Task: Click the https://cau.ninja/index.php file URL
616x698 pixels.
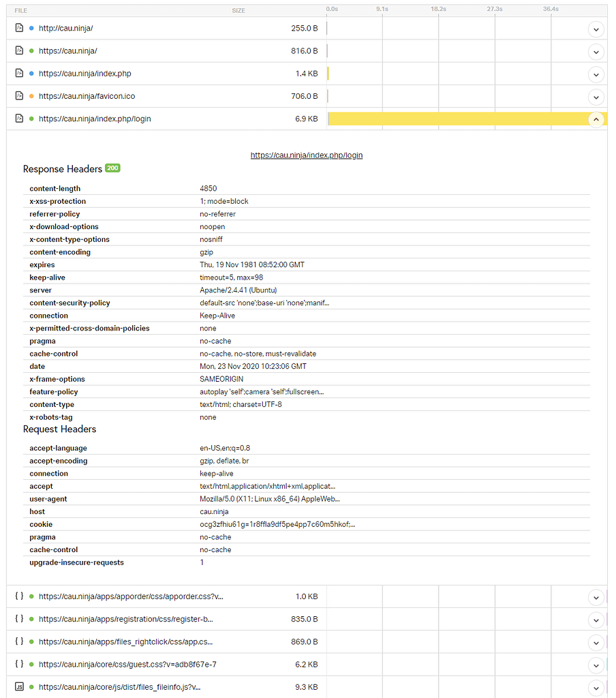Action: coord(84,74)
